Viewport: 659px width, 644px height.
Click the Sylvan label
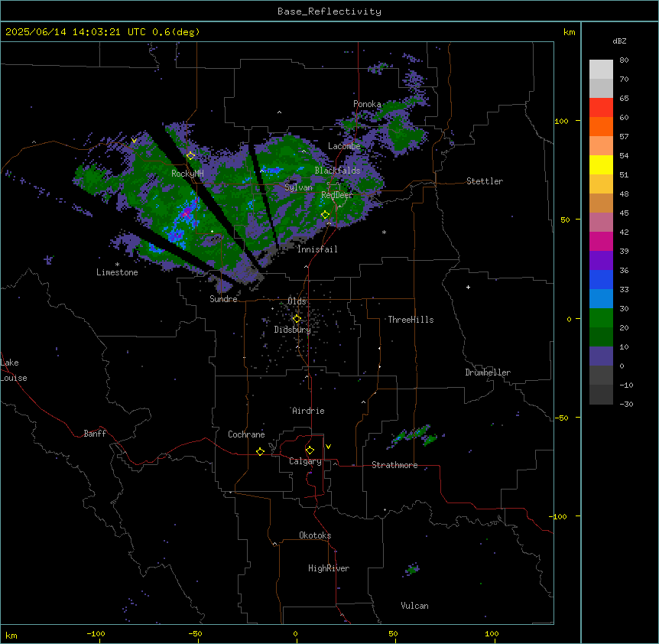pyautogui.click(x=298, y=187)
